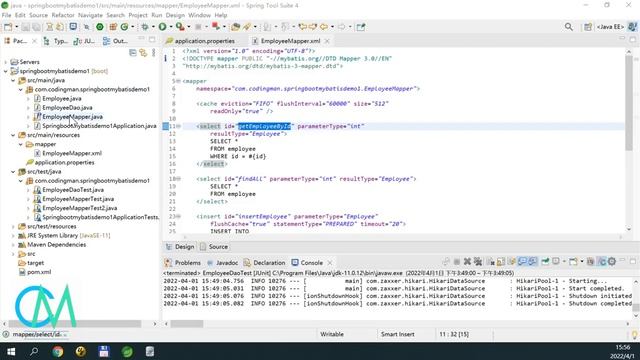The width and height of the screenshot is (640, 360).
Task: Open the Javadoc view tab
Action: (x=222, y=263)
